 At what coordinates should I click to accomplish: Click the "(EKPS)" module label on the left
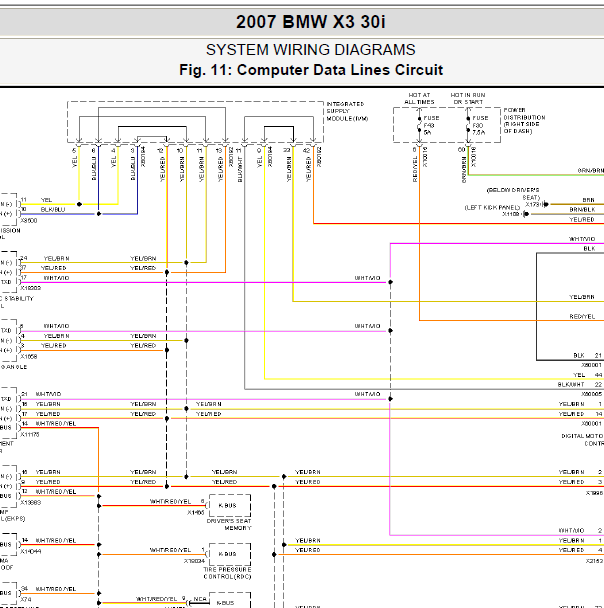pyautogui.click(x=14, y=519)
